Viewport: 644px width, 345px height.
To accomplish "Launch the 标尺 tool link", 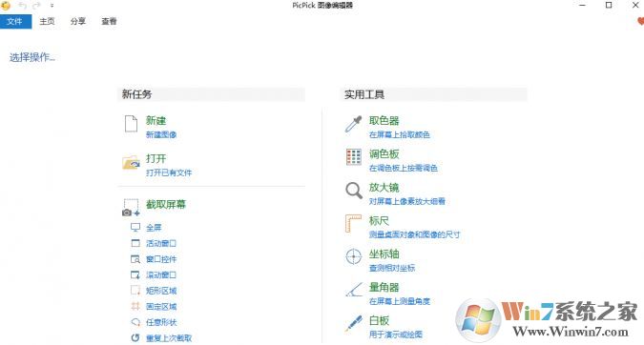I will (379, 221).
